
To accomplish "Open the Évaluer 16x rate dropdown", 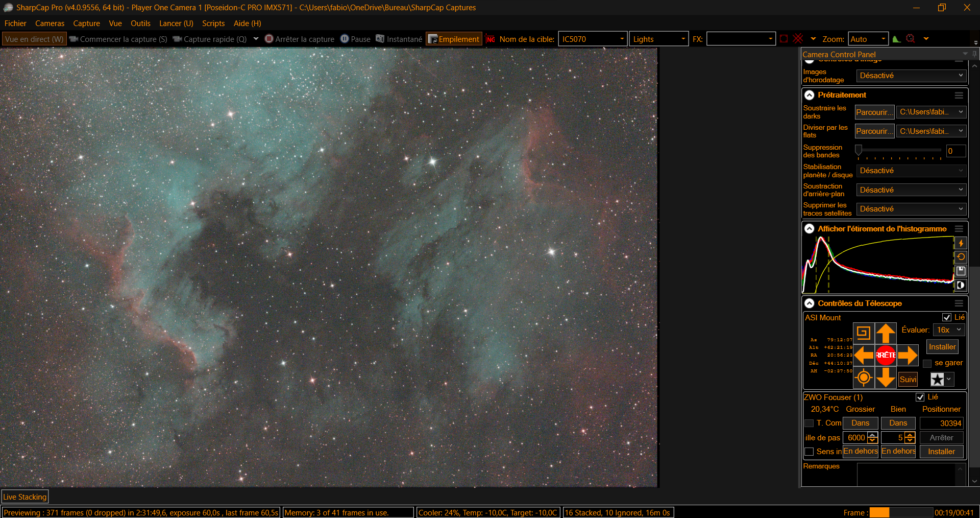I will pyautogui.click(x=949, y=330).
